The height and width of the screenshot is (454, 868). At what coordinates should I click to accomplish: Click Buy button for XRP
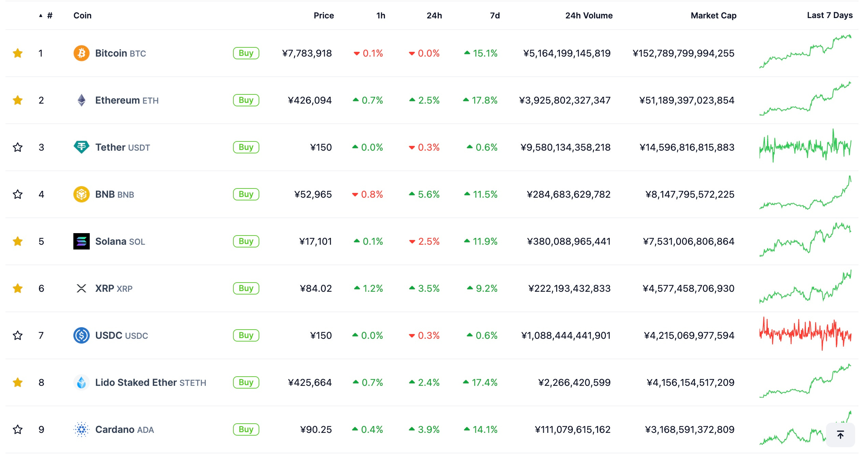click(246, 288)
